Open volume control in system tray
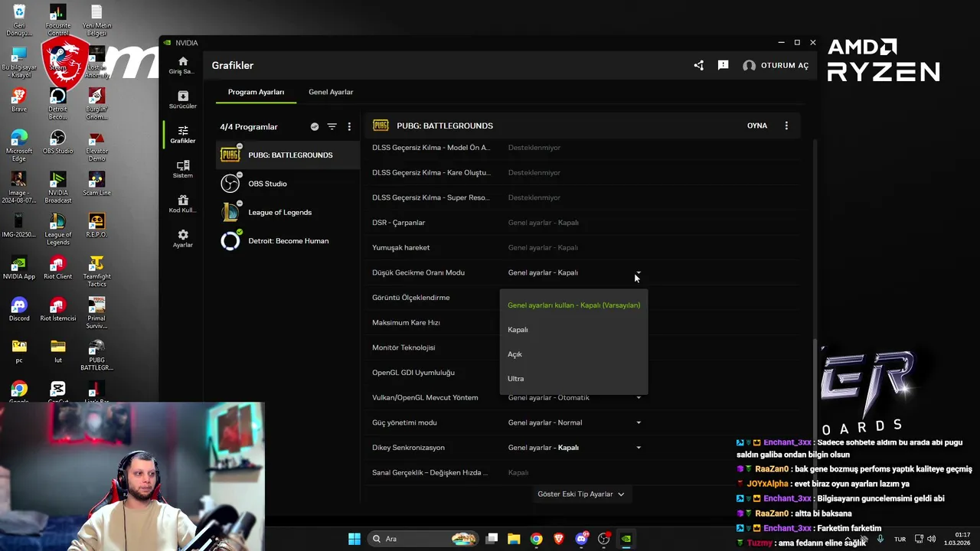 point(931,539)
